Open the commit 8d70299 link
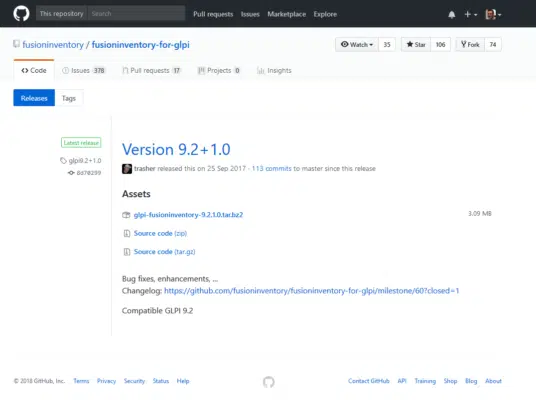The height and width of the screenshot is (400, 536). click(x=89, y=173)
